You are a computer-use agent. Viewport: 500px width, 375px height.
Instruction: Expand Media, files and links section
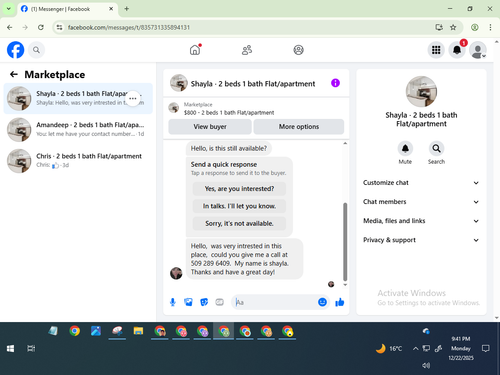421,221
